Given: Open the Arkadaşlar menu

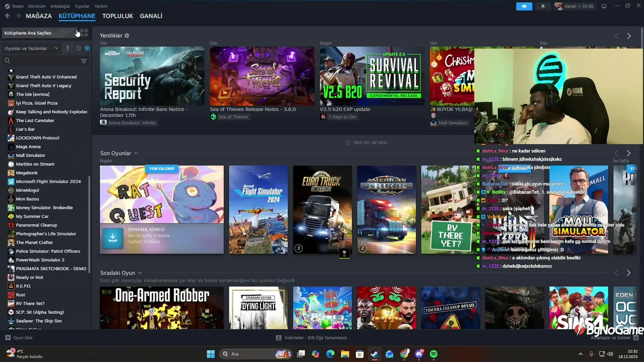Looking at the screenshot, I should [x=61, y=6].
